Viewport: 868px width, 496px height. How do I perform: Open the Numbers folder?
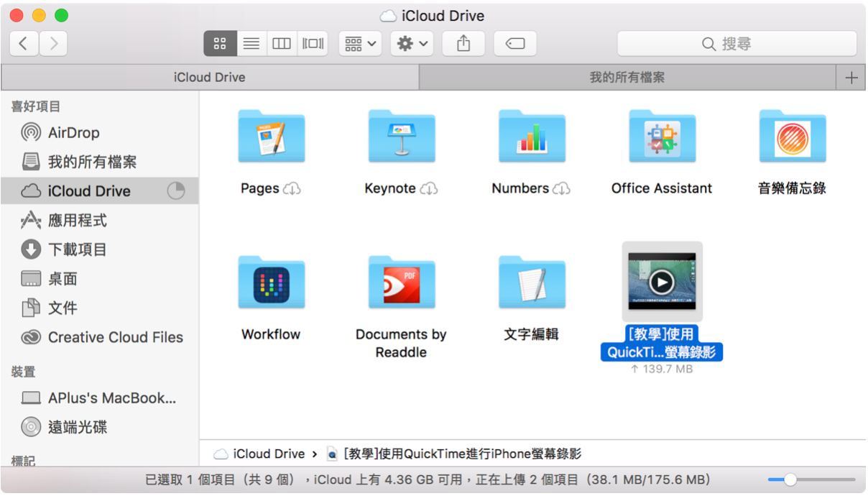(532, 137)
